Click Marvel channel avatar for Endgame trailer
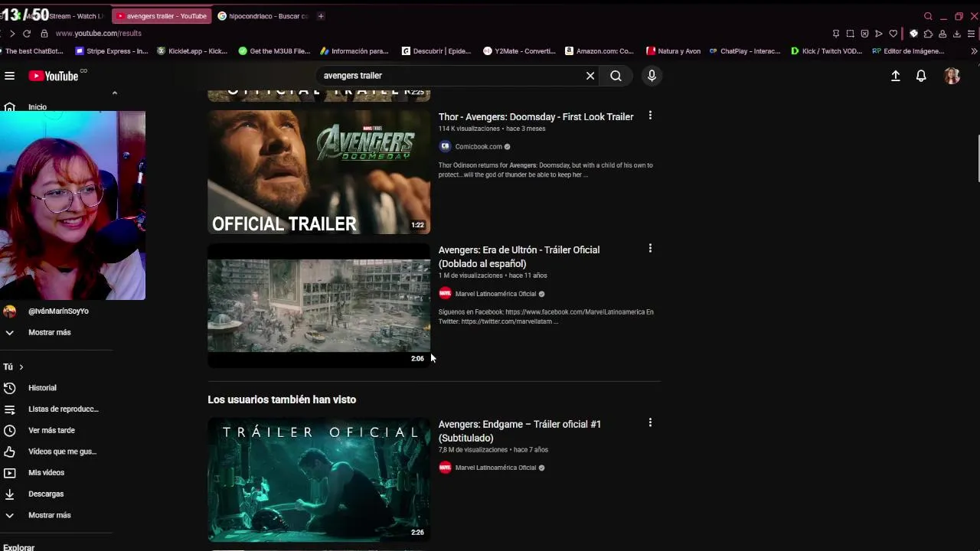The image size is (980, 551). [445, 467]
